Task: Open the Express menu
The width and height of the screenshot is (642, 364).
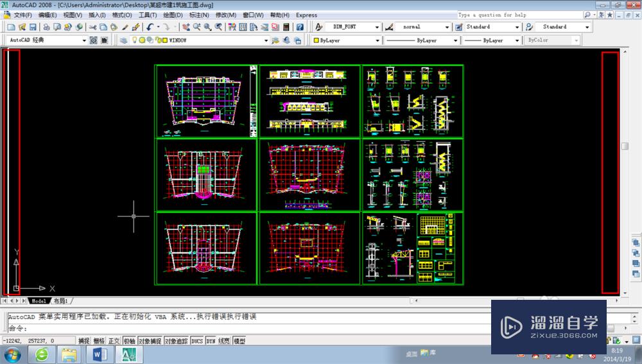Action: coord(307,15)
